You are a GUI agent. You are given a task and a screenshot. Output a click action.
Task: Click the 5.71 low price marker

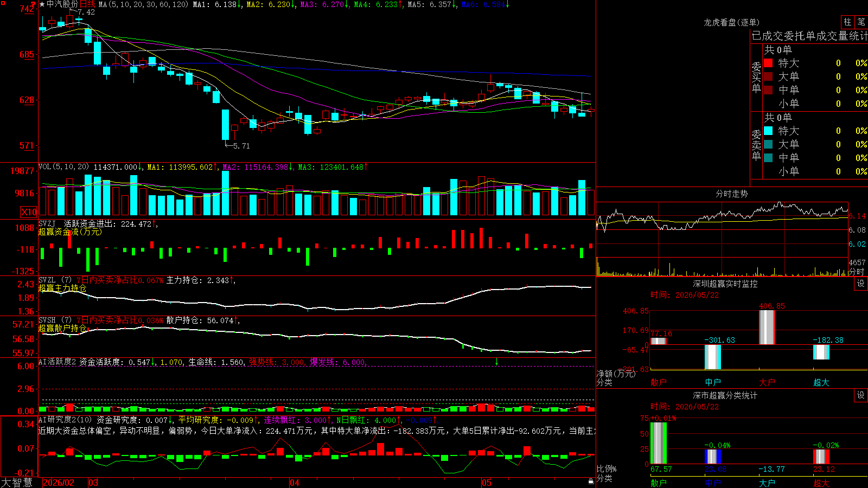pyautogui.click(x=241, y=146)
